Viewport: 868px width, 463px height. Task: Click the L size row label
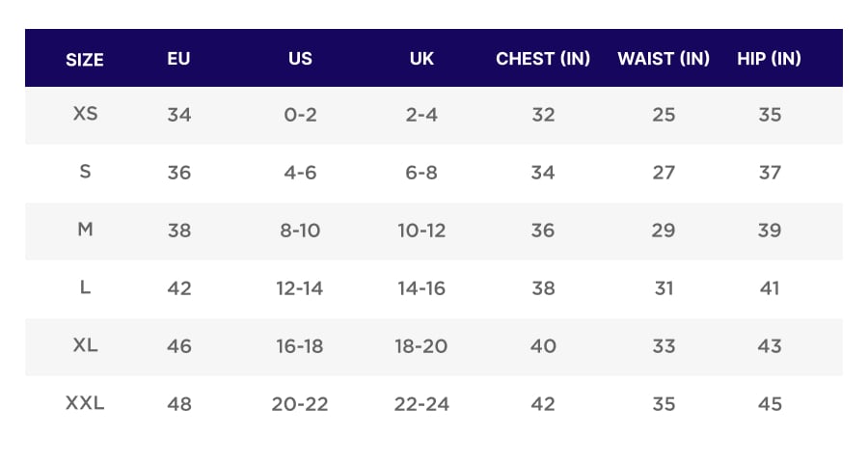pos(85,287)
